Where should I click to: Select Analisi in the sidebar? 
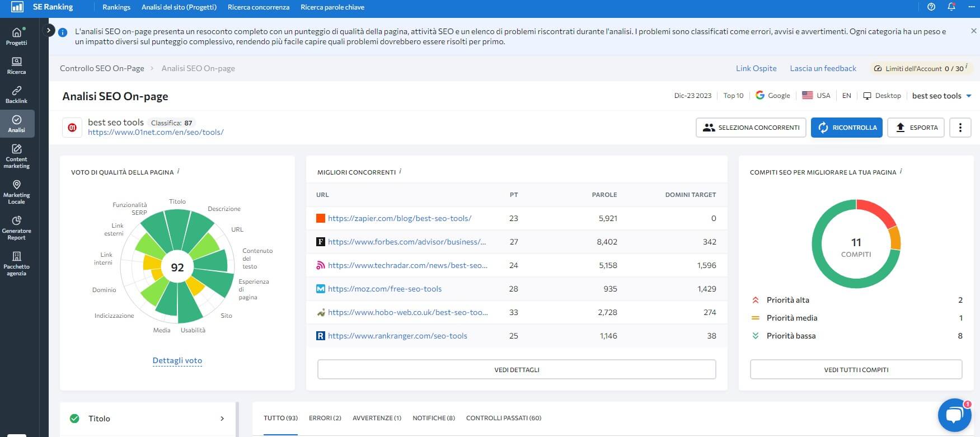coord(17,124)
